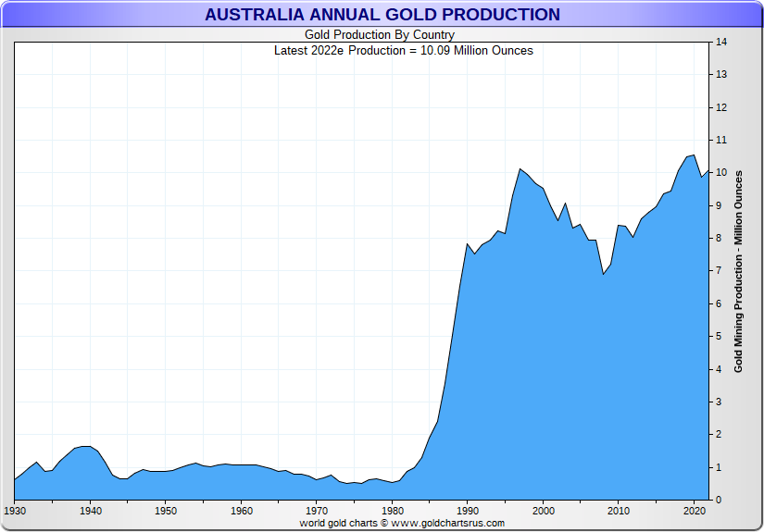Select the 1950 x-axis year label
This screenshot has height=532, width=764.
(x=166, y=511)
